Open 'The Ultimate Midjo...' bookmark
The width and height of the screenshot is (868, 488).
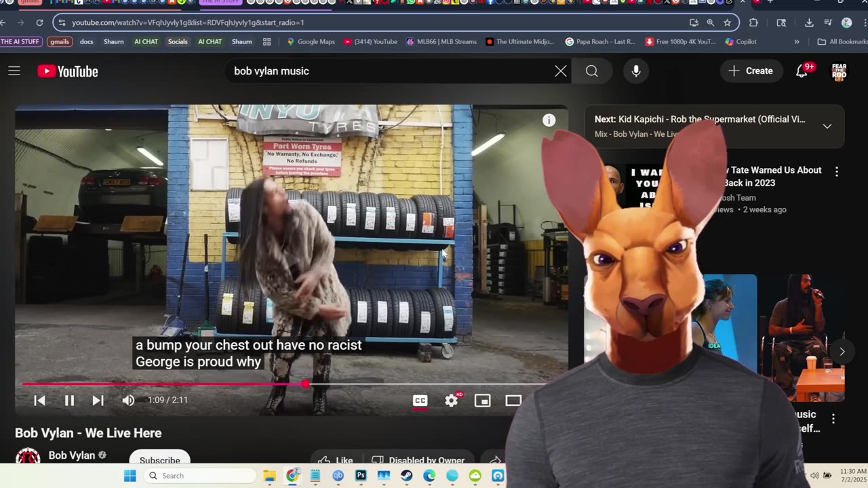tap(520, 41)
